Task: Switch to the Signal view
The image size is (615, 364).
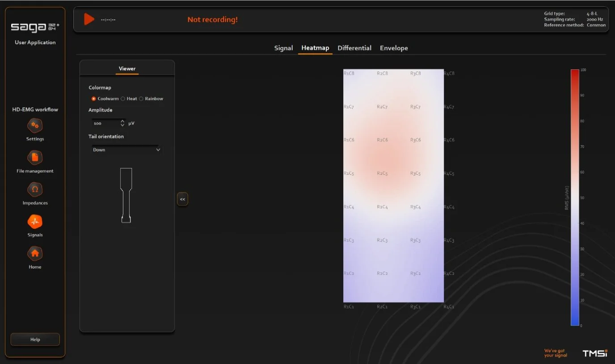Action: [283, 48]
